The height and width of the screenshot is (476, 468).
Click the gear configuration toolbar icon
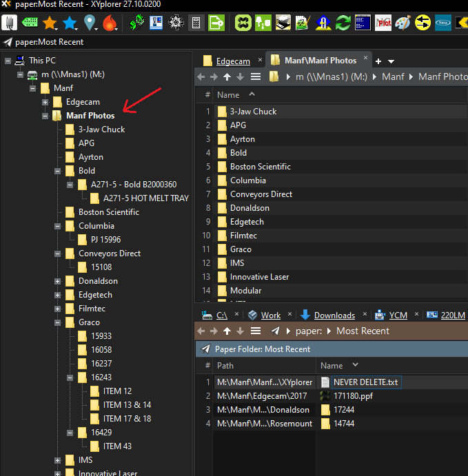176,23
